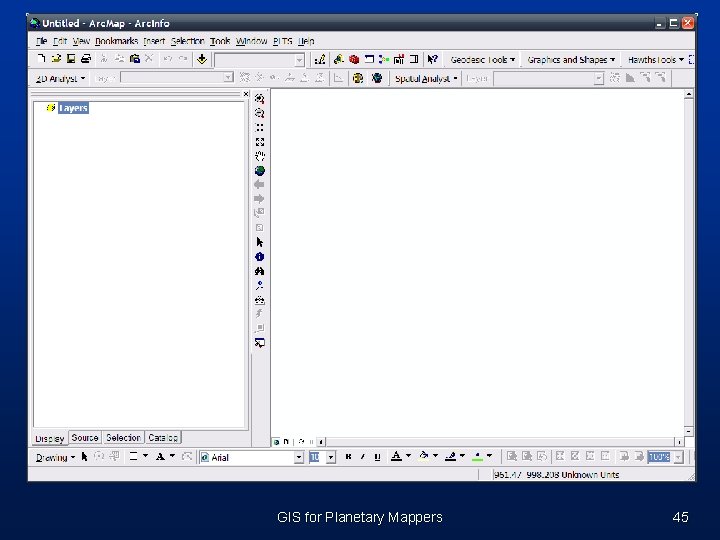Click the Open map document icon
The width and height of the screenshot is (720, 540).
56,59
